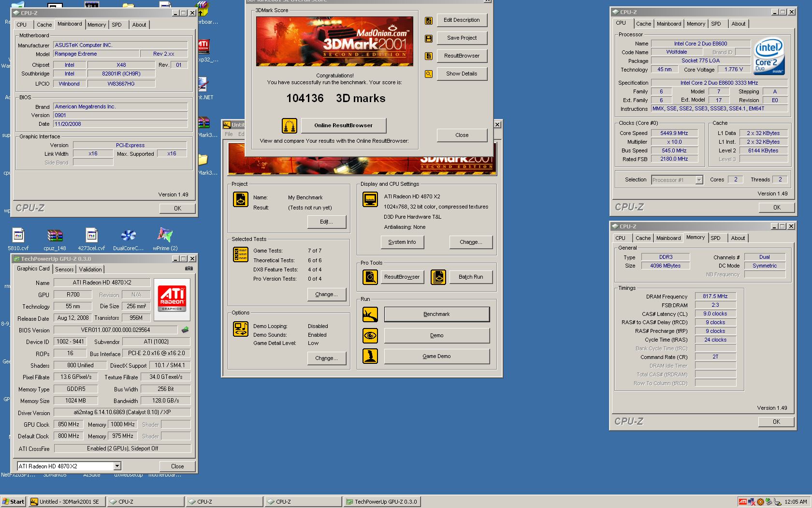Open the Cache tab in CPU-Z Mainboard window

point(44,25)
